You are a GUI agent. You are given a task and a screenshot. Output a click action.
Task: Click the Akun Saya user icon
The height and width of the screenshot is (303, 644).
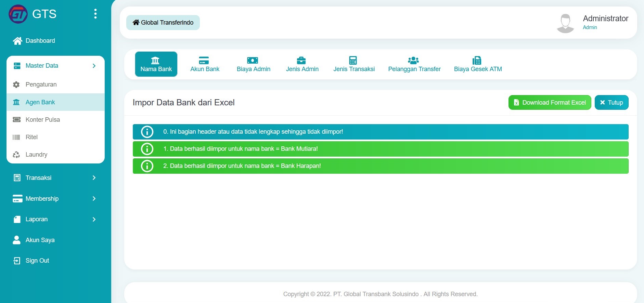click(x=16, y=240)
